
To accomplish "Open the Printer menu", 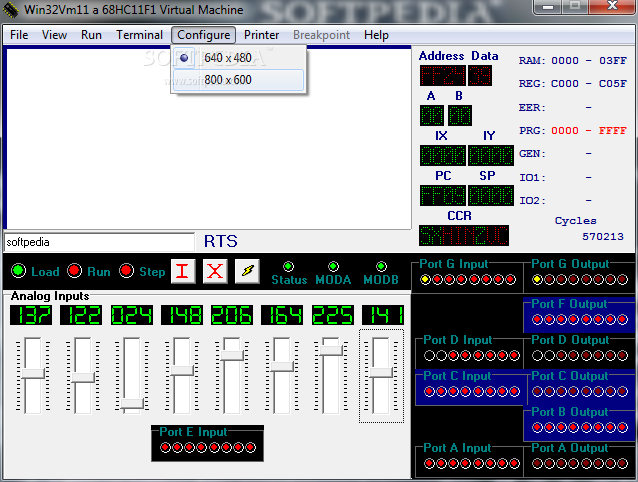I will coord(261,35).
